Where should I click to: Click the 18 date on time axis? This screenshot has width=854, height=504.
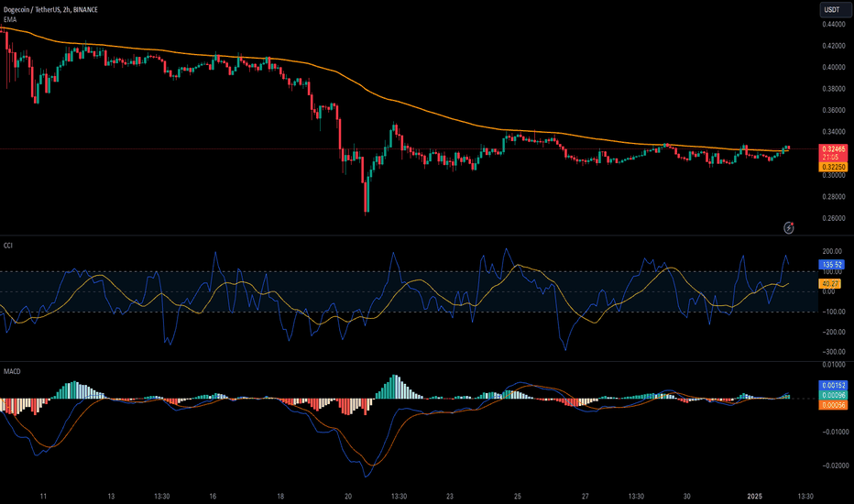click(280, 497)
